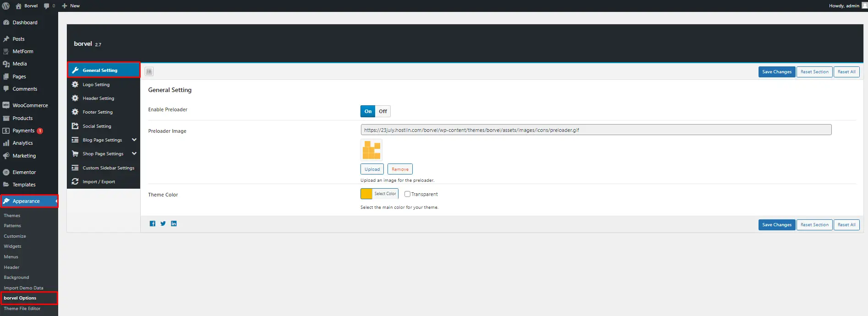This screenshot has width=868, height=316.
Task: Click the WordPress logo icon
Action: point(6,6)
